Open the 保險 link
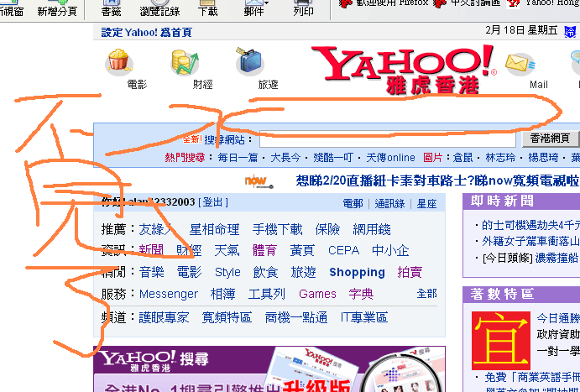The width and height of the screenshot is (580, 392). coord(327,230)
